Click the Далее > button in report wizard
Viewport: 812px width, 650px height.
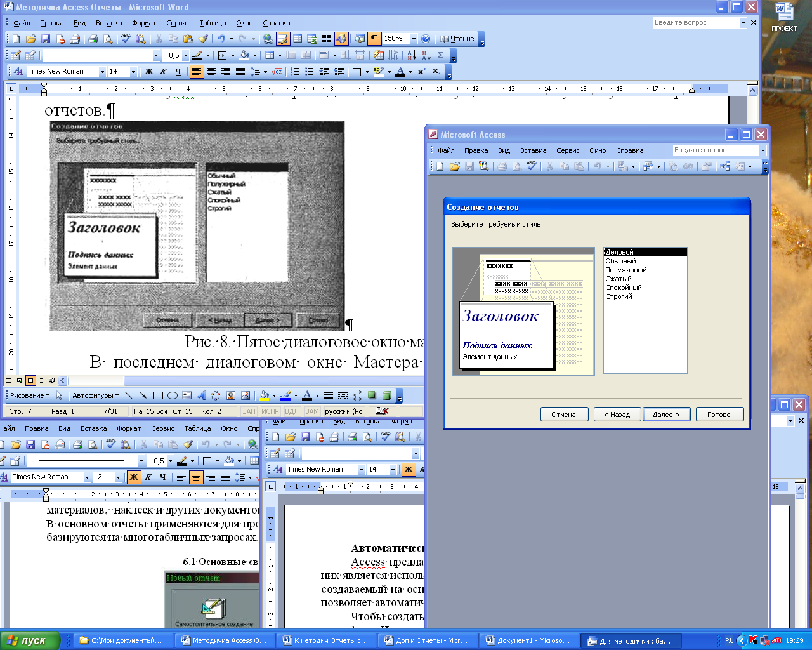click(x=666, y=415)
